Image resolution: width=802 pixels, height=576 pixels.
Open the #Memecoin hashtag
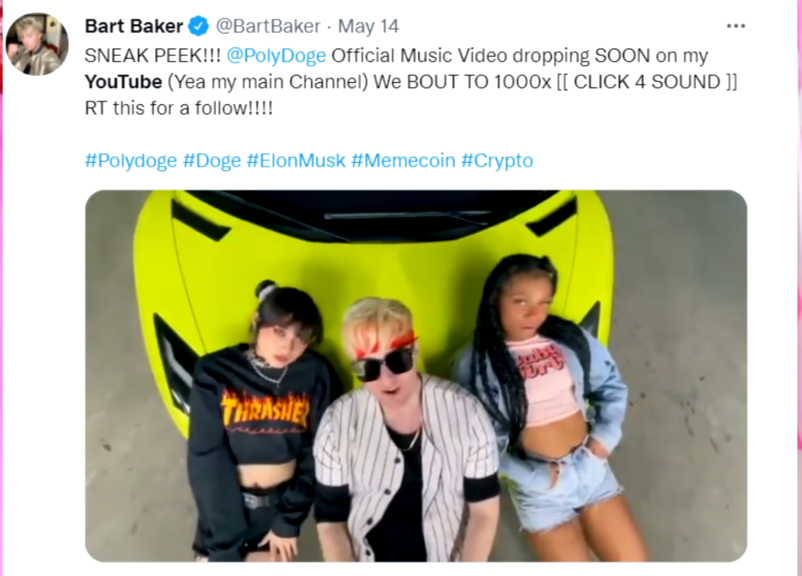403,161
